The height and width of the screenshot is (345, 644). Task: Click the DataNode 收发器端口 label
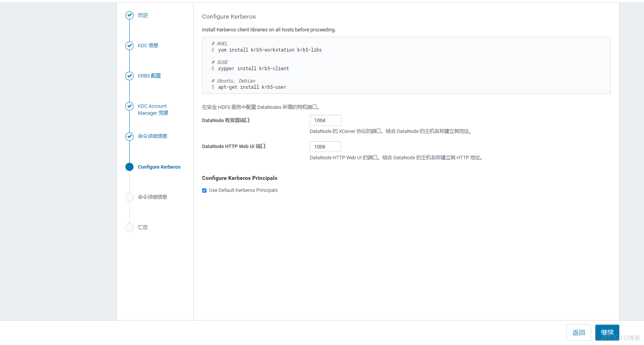226,120
